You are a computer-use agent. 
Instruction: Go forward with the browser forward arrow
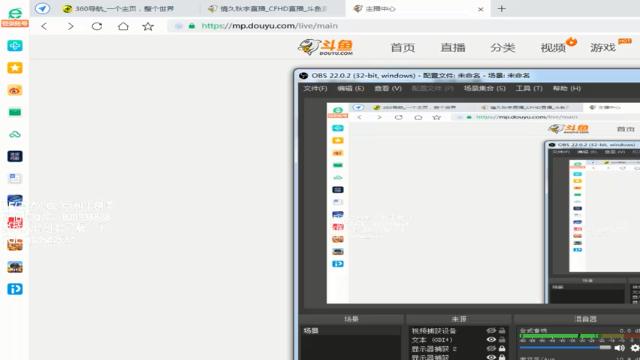tap(70, 26)
